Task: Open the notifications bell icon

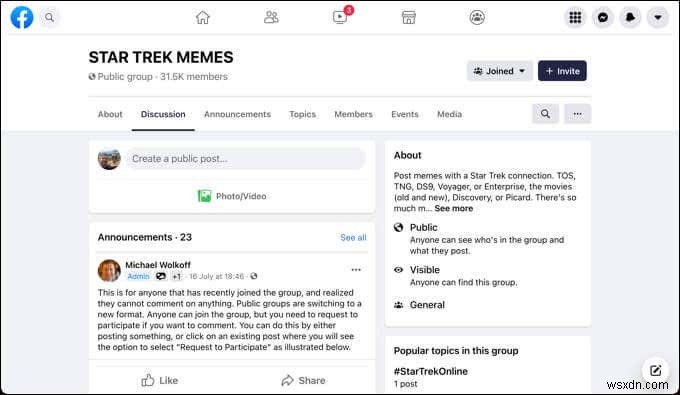Action: 630,17
